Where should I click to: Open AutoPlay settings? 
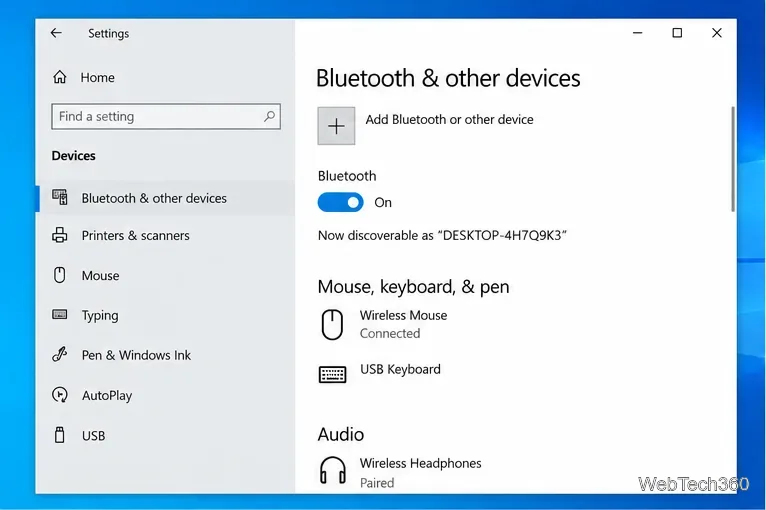point(165,395)
